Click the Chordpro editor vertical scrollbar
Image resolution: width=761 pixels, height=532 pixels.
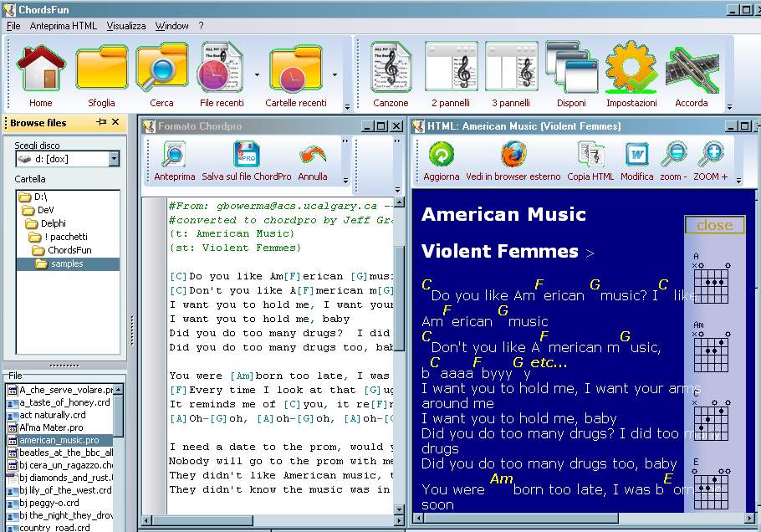[x=400, y=356]
